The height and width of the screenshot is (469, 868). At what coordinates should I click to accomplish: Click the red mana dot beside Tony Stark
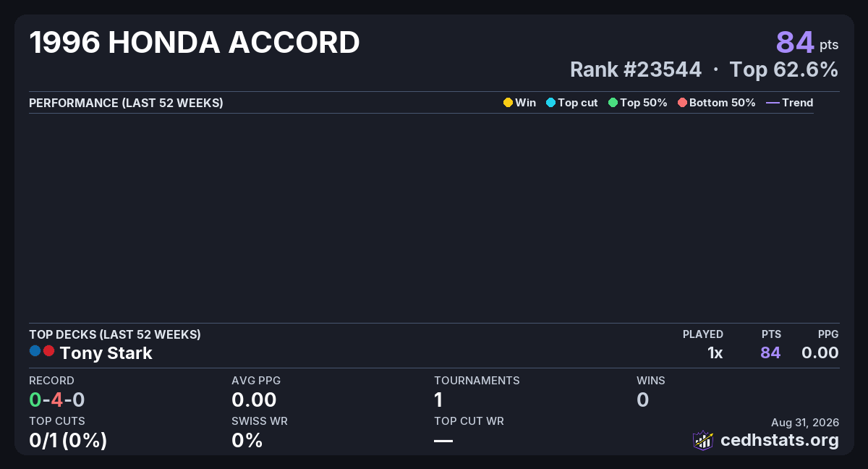[x=48, y=351]
